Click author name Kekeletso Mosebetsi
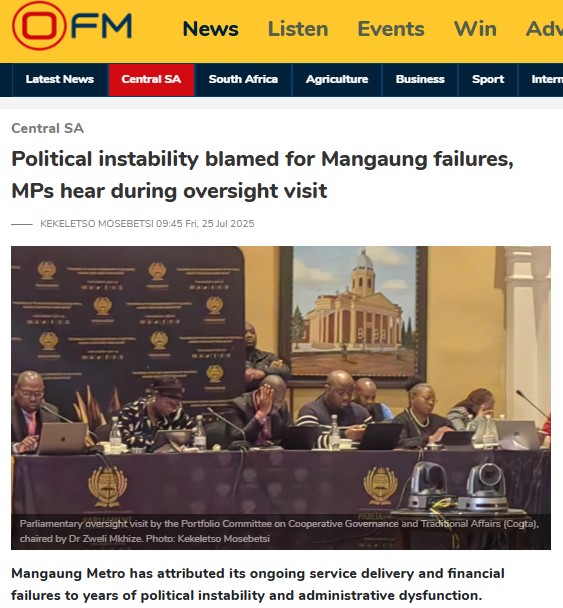 pos(97,224)
